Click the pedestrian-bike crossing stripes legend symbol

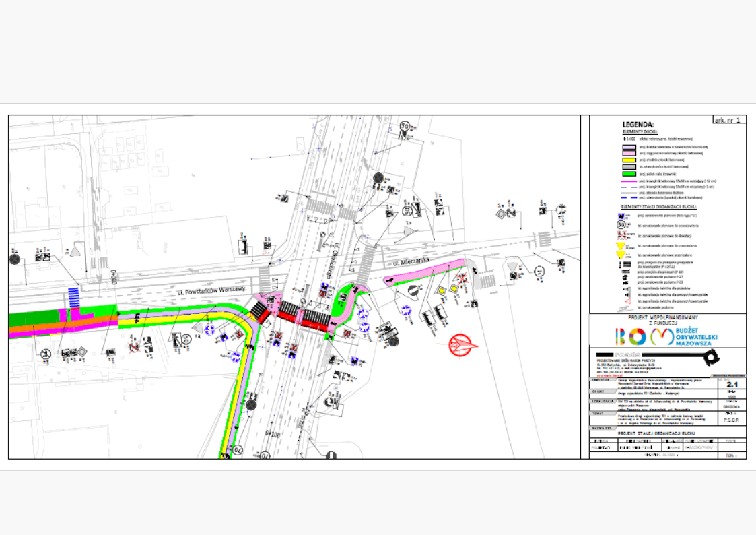pos(627,265)
